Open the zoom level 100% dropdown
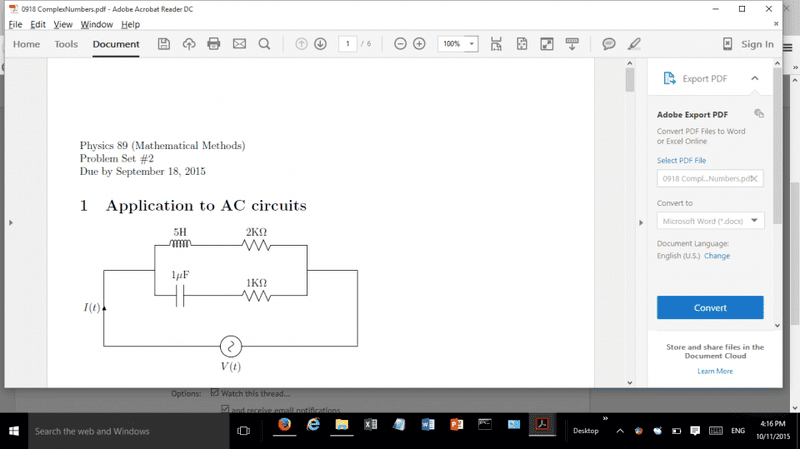This screenshot has width=800, height=449. point(471,44)
